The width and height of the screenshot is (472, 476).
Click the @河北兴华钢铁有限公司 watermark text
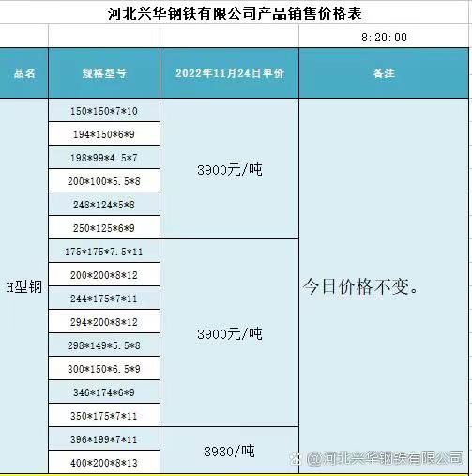pos(385,458)
